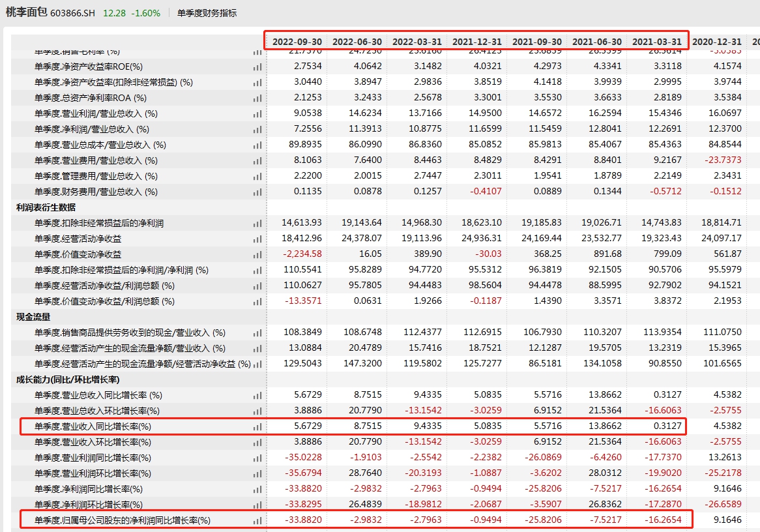
Task: Select row label 单季度.价值变动净收益
Action: (78, 255)
